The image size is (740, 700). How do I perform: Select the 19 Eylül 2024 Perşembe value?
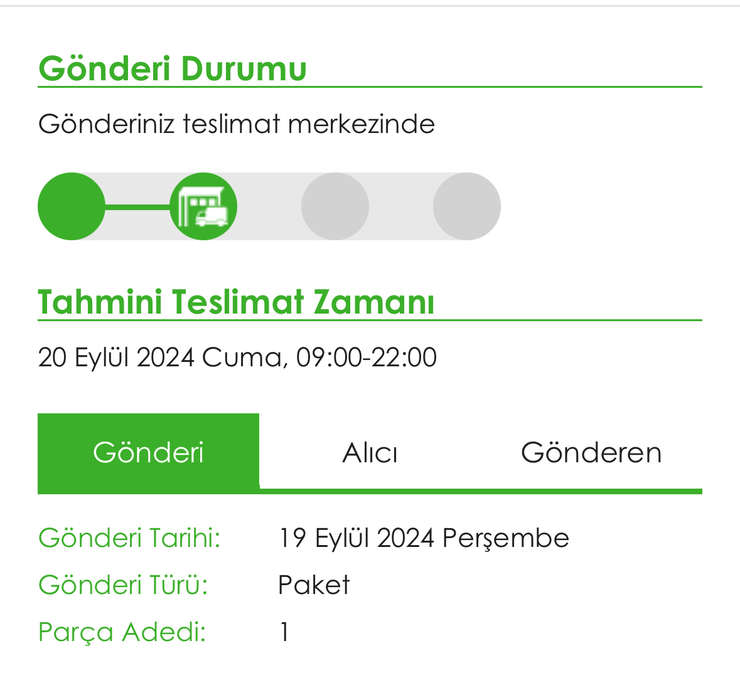click(x=424, y=538)
